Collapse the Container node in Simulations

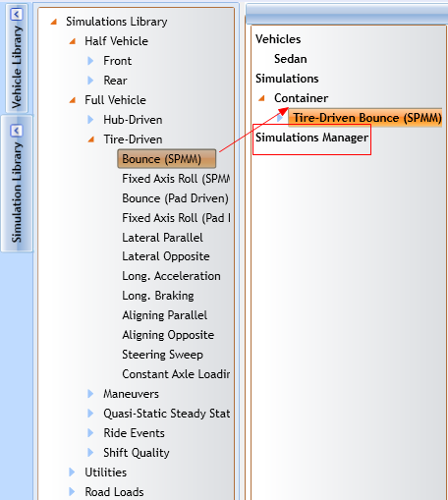261,98
